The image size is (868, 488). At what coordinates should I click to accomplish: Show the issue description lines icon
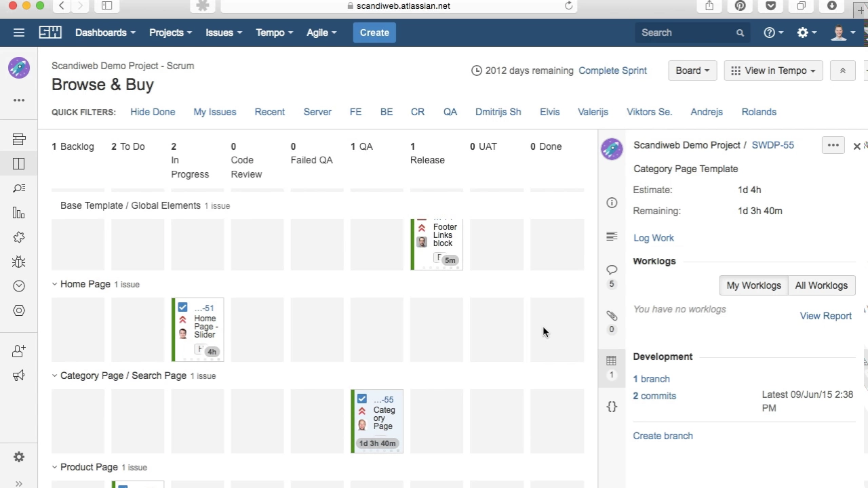612,236
